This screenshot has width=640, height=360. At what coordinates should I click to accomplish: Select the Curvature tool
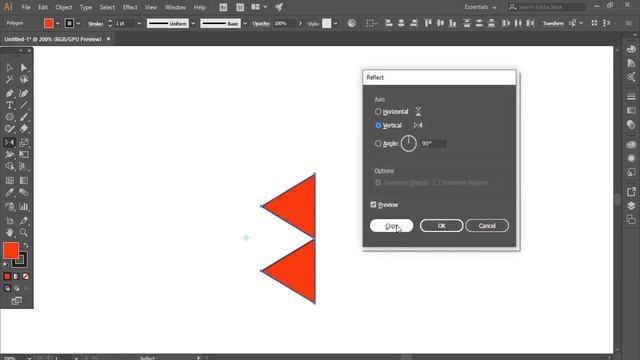(x=24, y=94)
